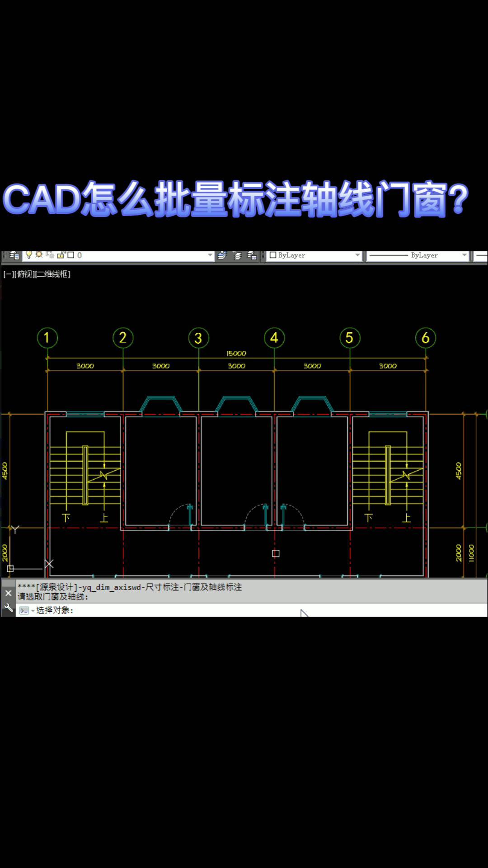
Task: Expand the layer 0 dropdown list
Action: pos(210,255)
